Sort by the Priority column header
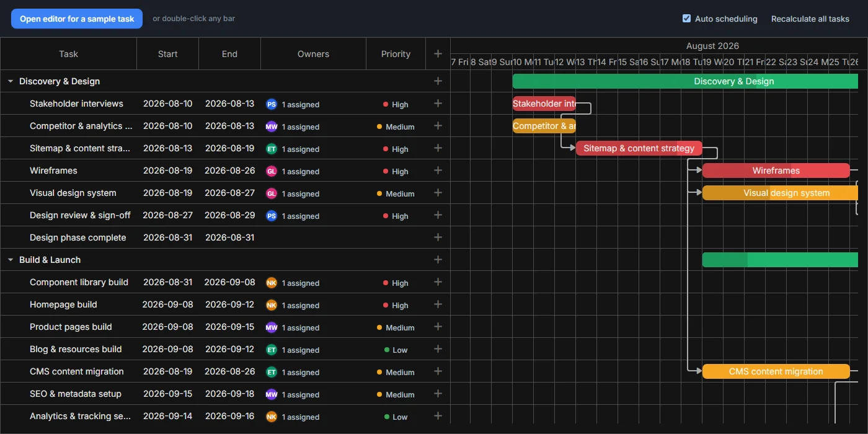This screenshot has width=868, height=434. [396, 54]
